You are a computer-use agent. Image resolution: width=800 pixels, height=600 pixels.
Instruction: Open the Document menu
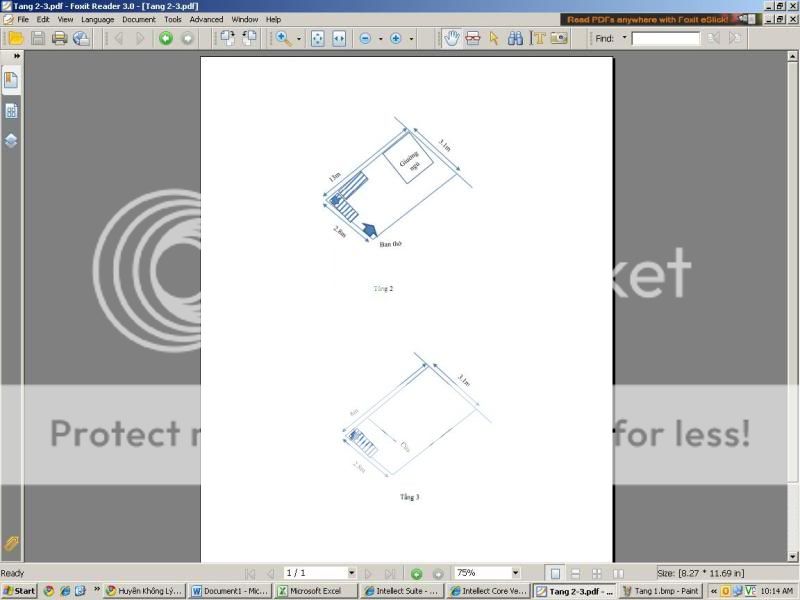[x=138, y=19]
